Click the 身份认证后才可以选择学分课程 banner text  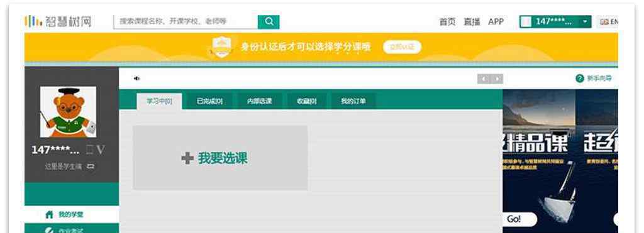[306, 46]
